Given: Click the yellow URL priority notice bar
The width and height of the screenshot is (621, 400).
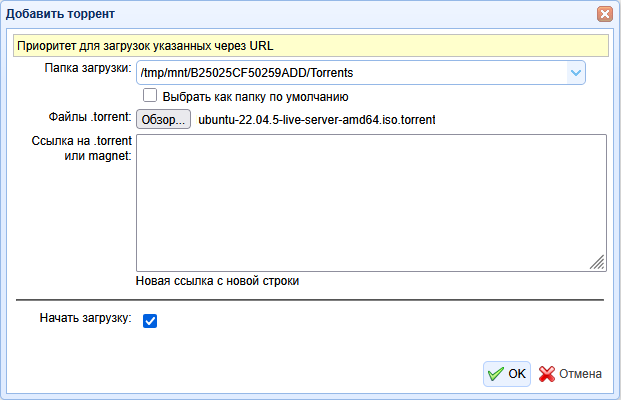Looking at the screenshot, I should [310, 45].
